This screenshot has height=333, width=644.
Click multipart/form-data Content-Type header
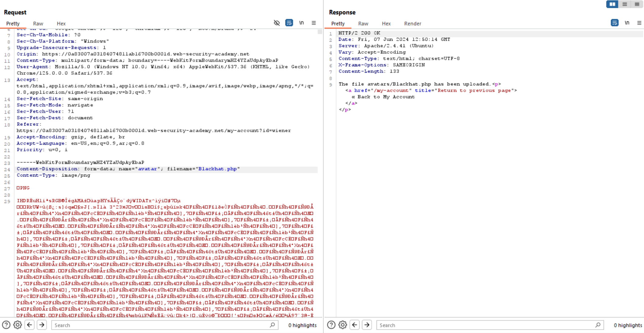(x=147, y=60)
